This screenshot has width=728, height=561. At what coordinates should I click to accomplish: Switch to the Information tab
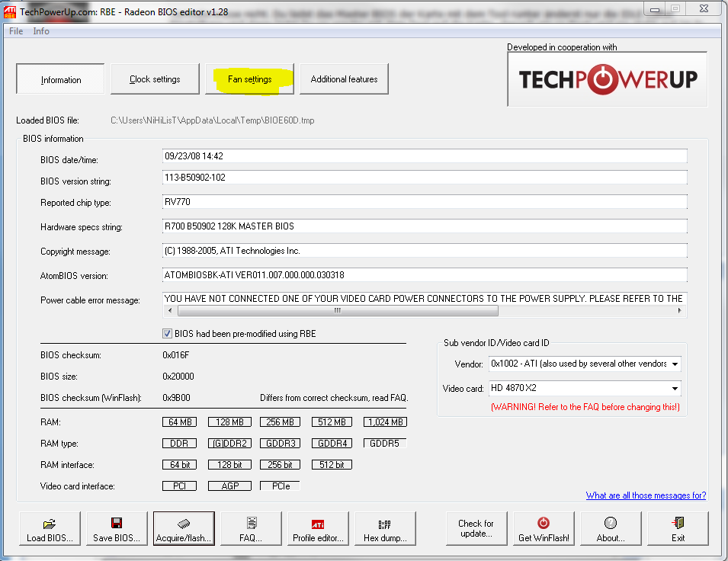(60, 79)
